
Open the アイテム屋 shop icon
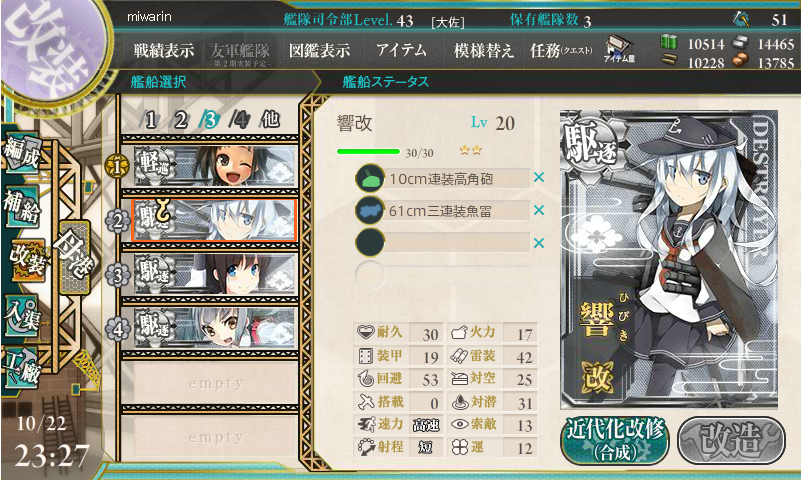(619, 50)
